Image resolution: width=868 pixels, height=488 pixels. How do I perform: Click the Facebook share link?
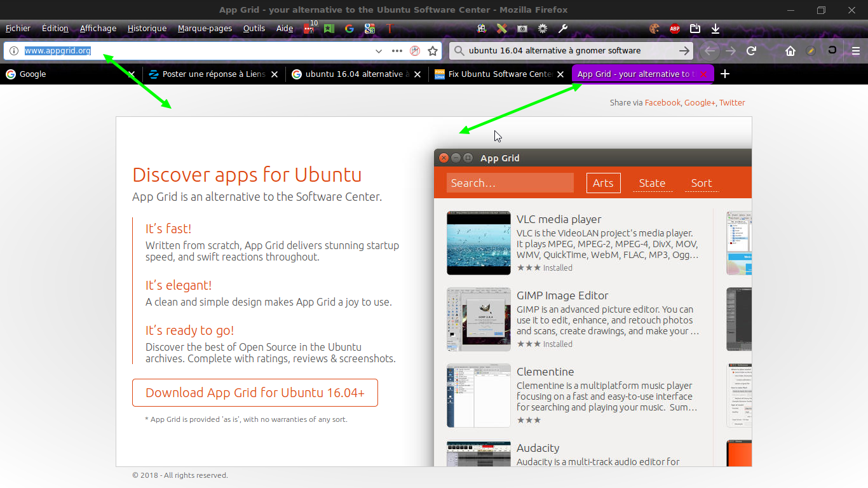point(662,102)
